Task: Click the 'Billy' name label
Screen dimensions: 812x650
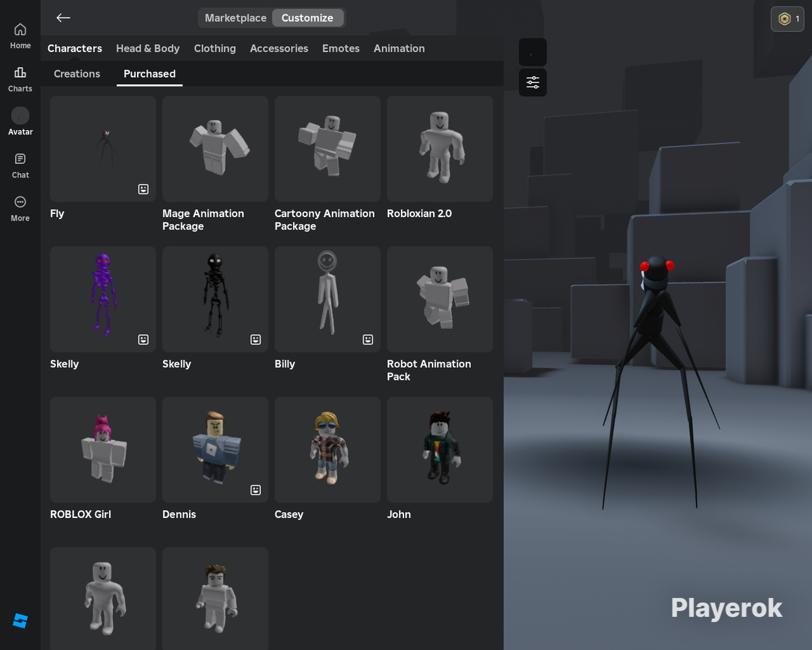Action: [285, 364]
